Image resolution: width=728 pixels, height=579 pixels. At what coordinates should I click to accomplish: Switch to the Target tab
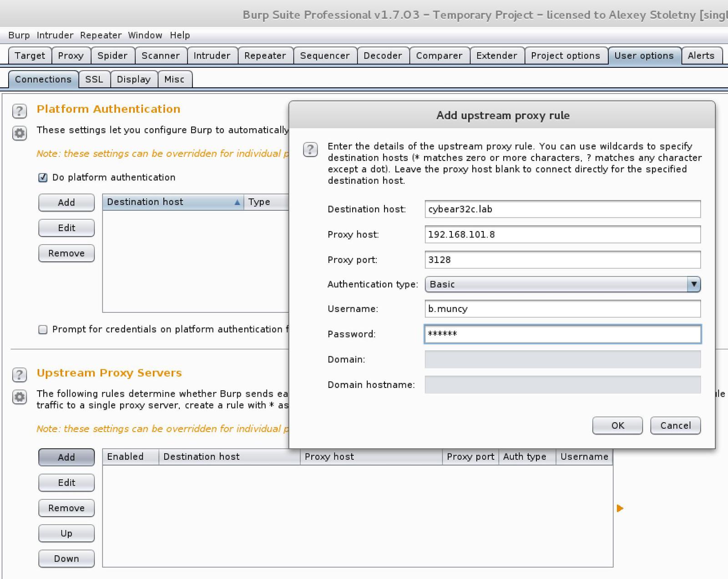[30, 55]
